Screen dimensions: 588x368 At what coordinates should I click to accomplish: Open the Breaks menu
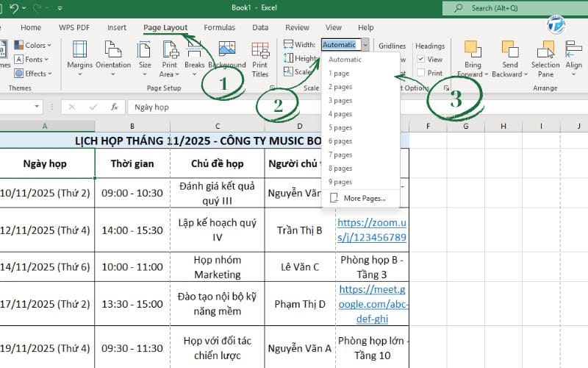[x=194, y=58]
